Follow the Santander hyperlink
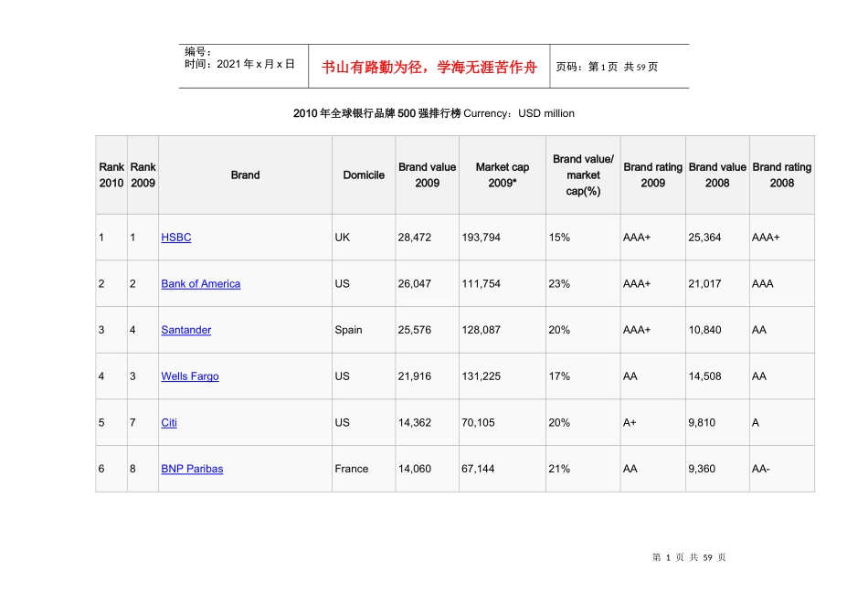 pos(186,330)
